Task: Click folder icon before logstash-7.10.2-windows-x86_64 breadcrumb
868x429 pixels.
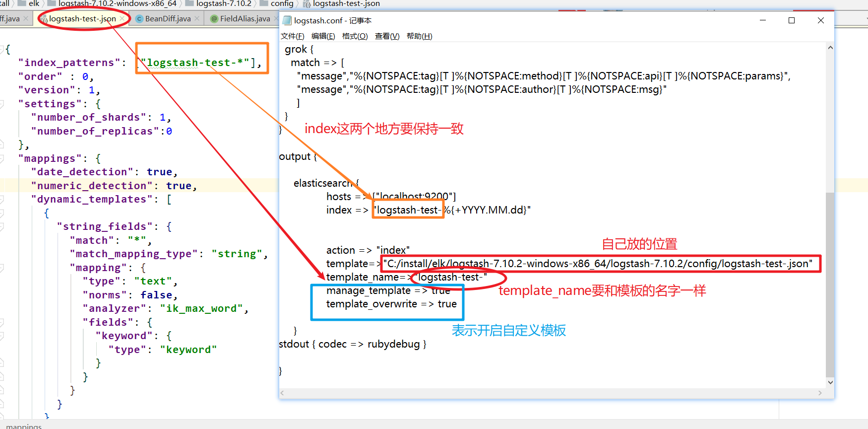Action: coord(52,3)
